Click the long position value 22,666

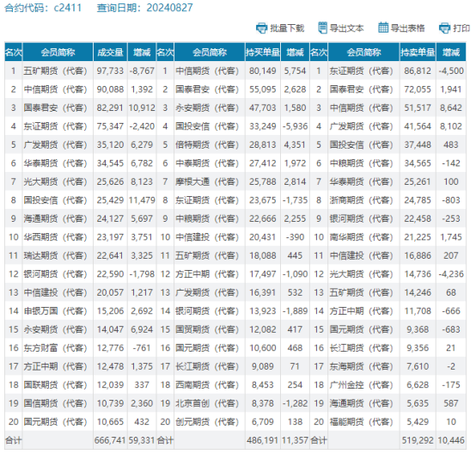263,218
